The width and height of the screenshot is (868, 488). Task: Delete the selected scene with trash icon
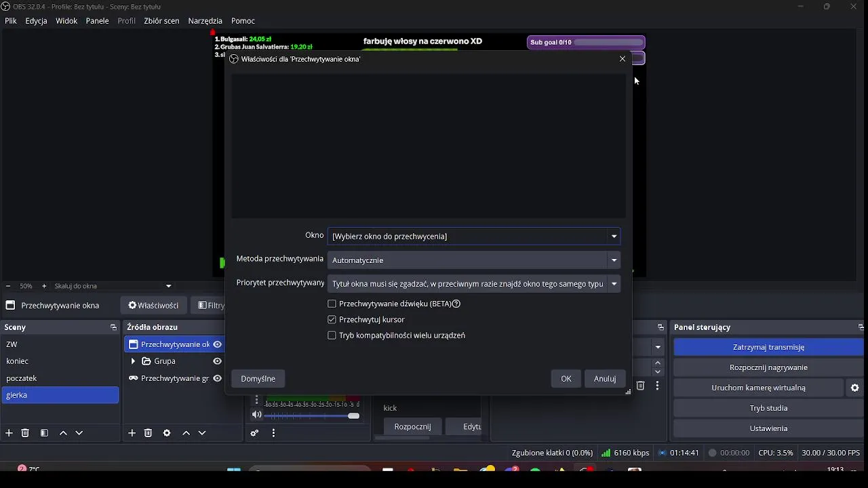pos(25,433)
